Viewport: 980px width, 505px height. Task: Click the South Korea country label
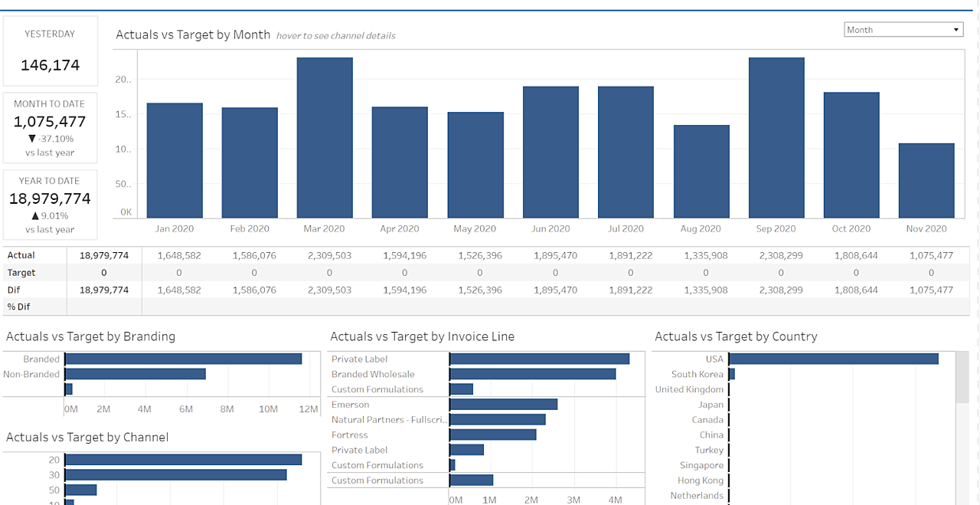[x=697, y=374]
